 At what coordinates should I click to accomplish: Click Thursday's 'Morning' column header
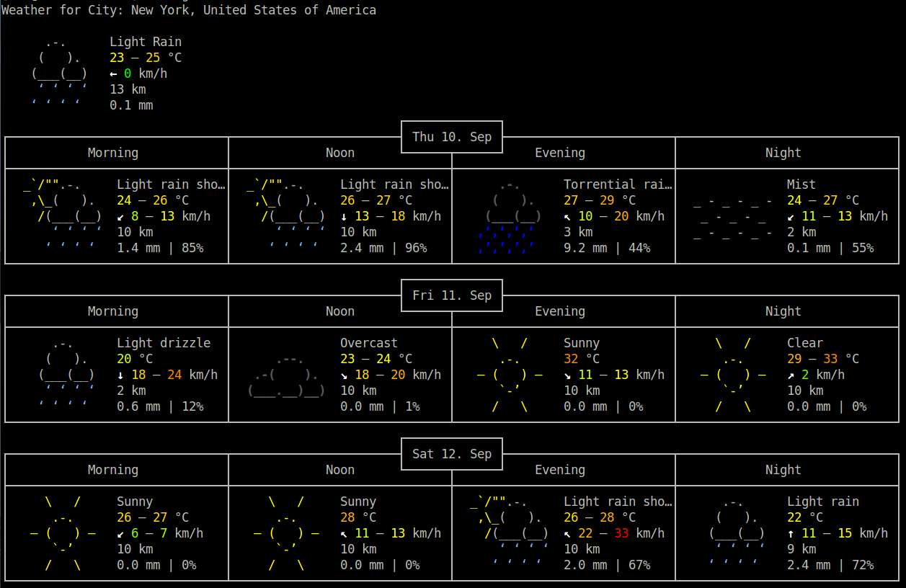[113, 153]
